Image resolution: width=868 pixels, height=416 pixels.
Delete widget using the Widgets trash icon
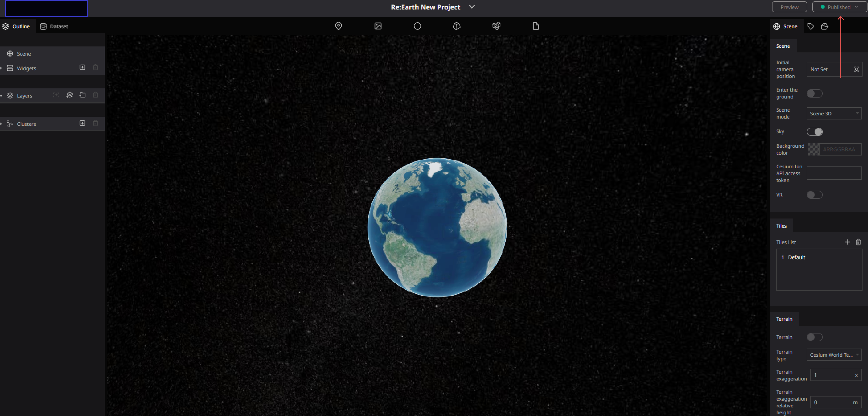(95, 67)
